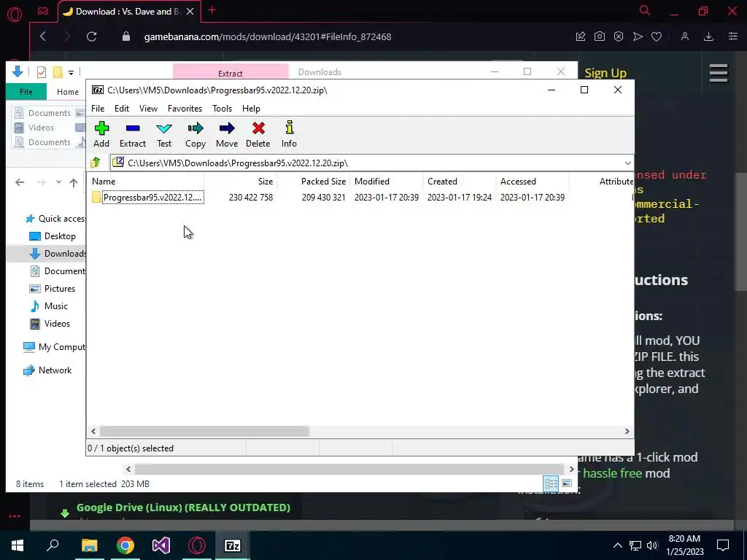The width and height of the screenshot is (747, 560).
Task: Click the Extract toolbar icon in 7-Zip
Action: 133,134
